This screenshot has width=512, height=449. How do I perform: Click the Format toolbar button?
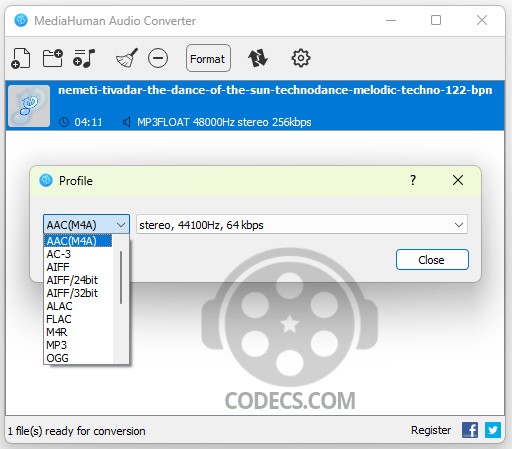[208, 58]
